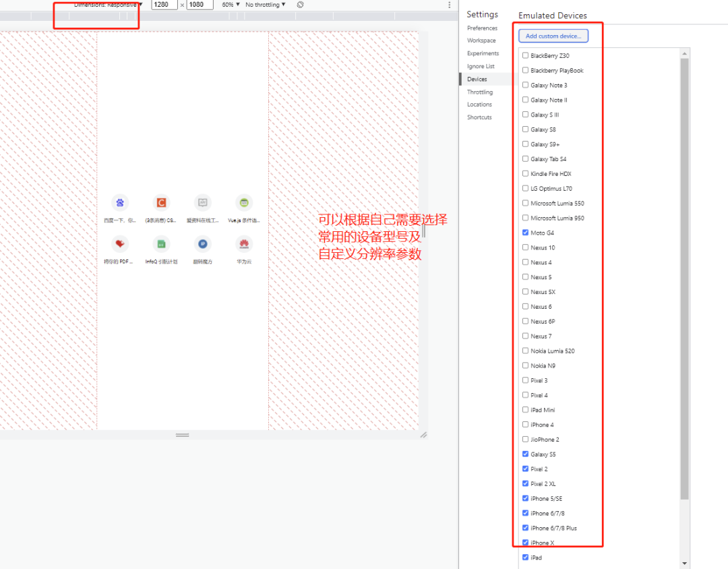Enable the Kindle Fire HDX checkbox
This screenshot has width=728, height=569.
pyautogui.click(x=525, y=173)
